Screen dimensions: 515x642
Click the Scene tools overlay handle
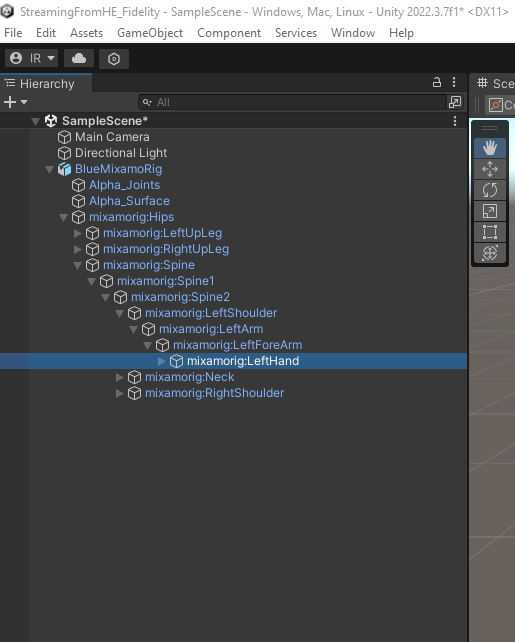(x=490, y=128)
